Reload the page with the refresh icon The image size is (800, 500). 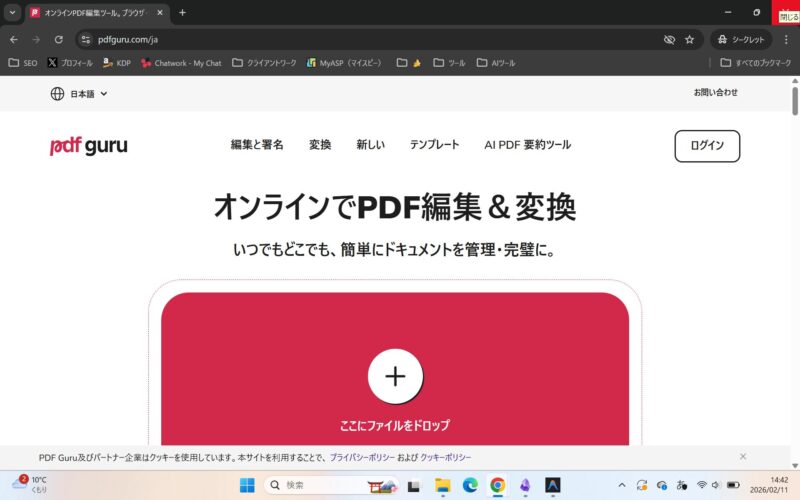click(x=59, y=39)
